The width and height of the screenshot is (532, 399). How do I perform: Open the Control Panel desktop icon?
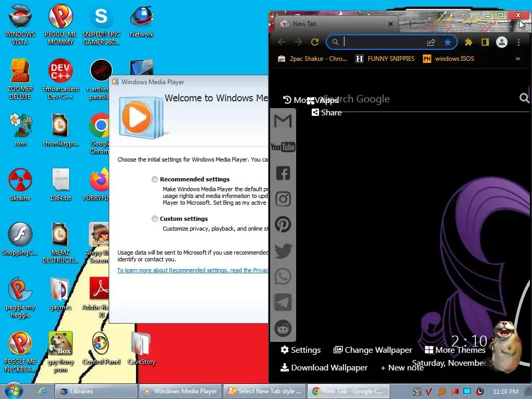tap(101, 349)
